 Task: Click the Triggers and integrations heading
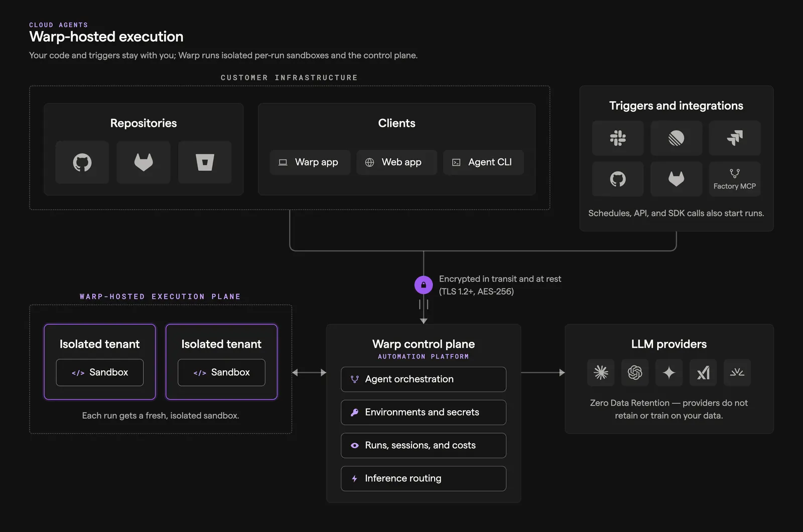coord(676,106)
